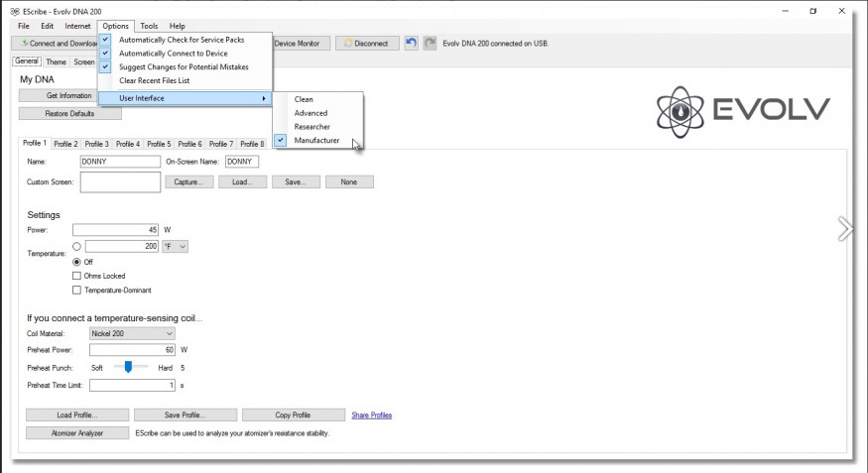
Task: Click the custom screen Save... button
Action: tap(296, 182)
